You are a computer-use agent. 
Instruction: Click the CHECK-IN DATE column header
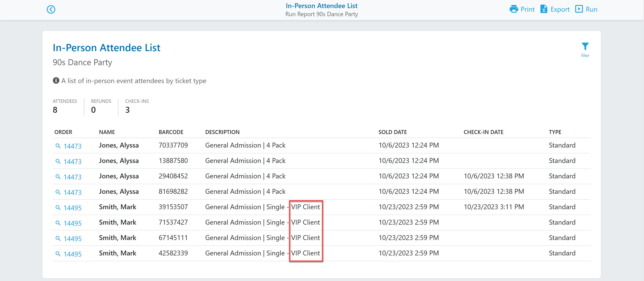pyautogui.click(x=483, y=132)
